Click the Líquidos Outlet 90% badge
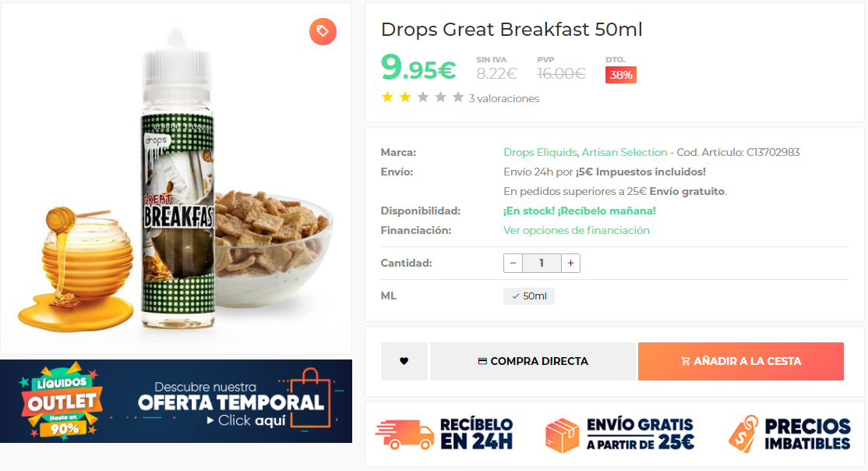Screen dimensions: 868x471 click(62, 401)
